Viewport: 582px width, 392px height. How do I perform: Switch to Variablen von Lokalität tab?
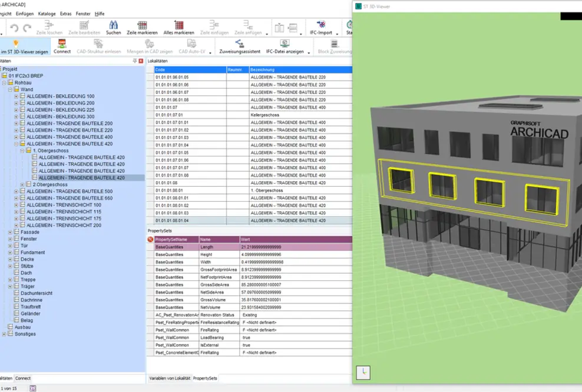[x=170, y=378]
